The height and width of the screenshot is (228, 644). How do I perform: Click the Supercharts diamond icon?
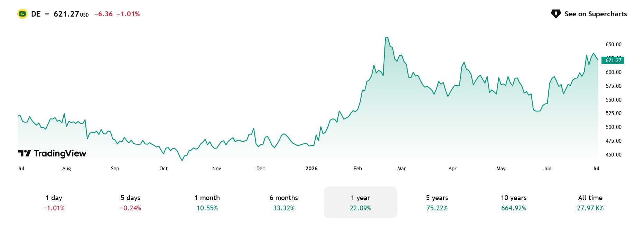pyautogui.click(x=556, y=14)
